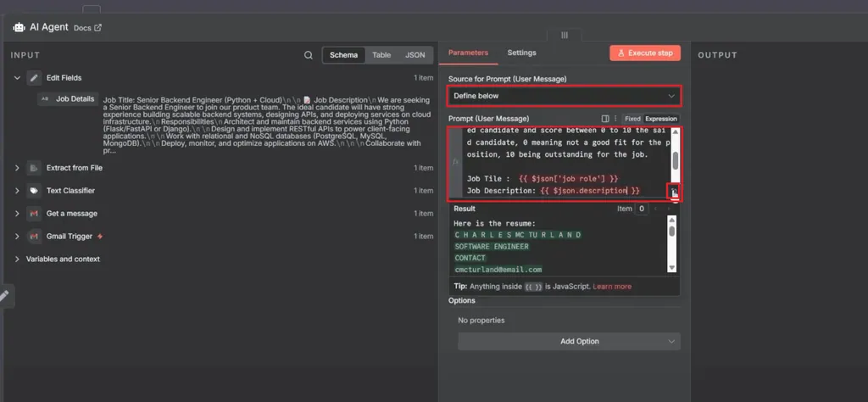The height and width of the screenshot is (402, 868).
Task: Click the Item number field in Result
Action: [x=641, y=209]
